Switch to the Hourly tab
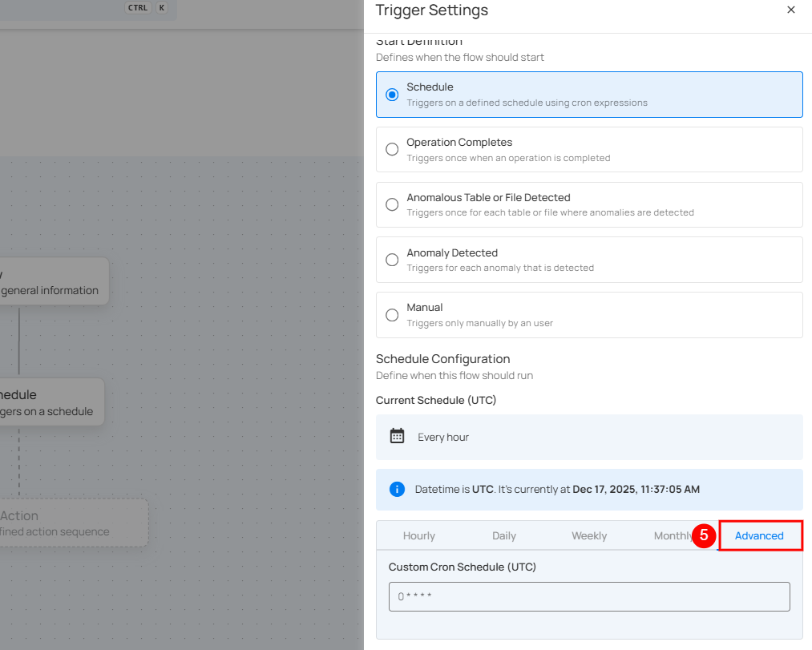 click(x=418, y=536)
